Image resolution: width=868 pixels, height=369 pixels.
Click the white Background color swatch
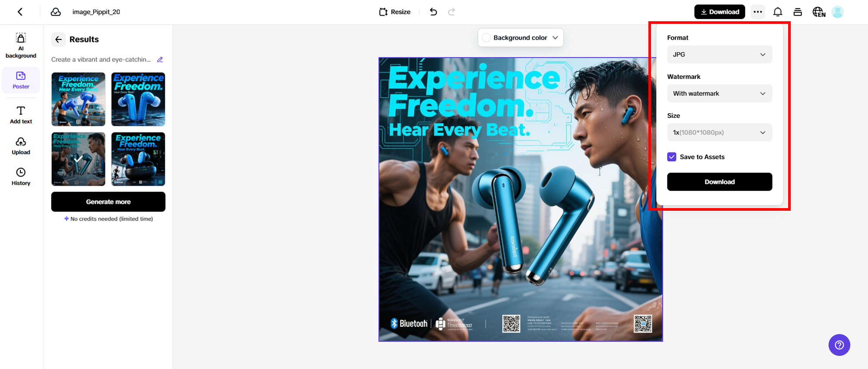click(x=487, y=38)
